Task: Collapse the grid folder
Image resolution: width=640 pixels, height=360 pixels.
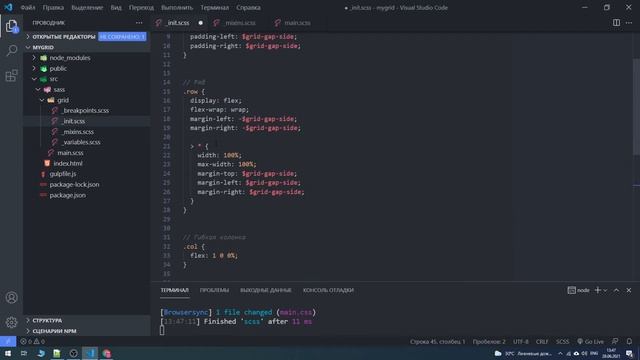Action: (87, 100)
